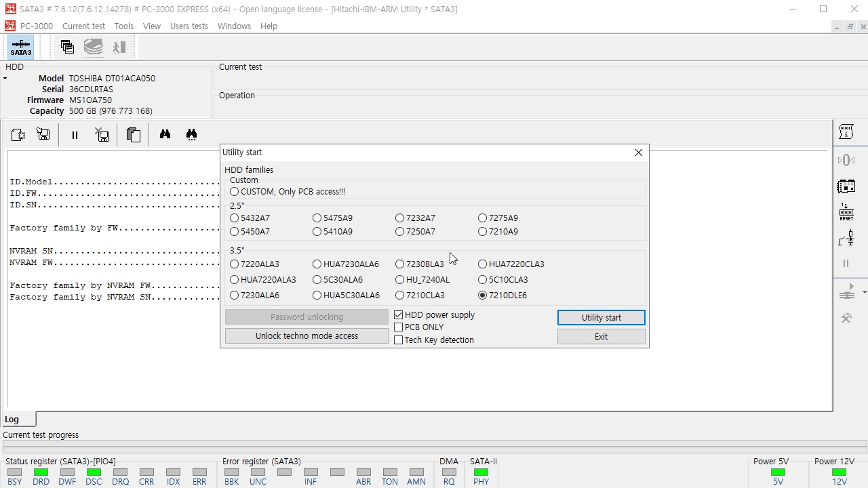This screenshot has width=868, height=488.
Task: Click the hammer and wrench tools sidebar icon
Action: pyautogui.click(x=846, y=318)
